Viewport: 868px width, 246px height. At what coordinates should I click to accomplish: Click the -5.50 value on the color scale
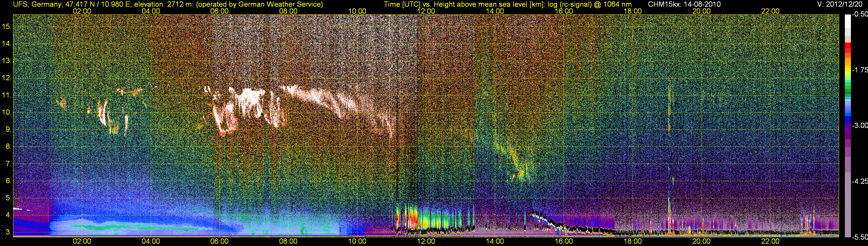point(860,237)
